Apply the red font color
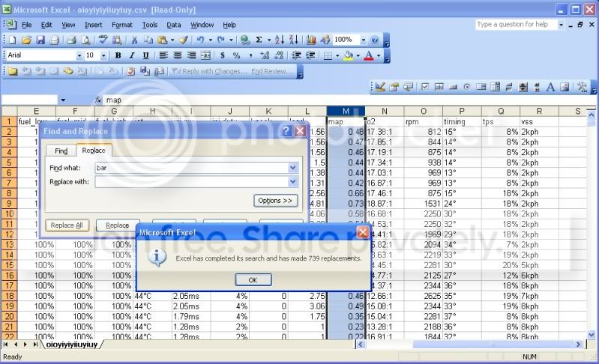599x364 pixels. click(369, 55)
